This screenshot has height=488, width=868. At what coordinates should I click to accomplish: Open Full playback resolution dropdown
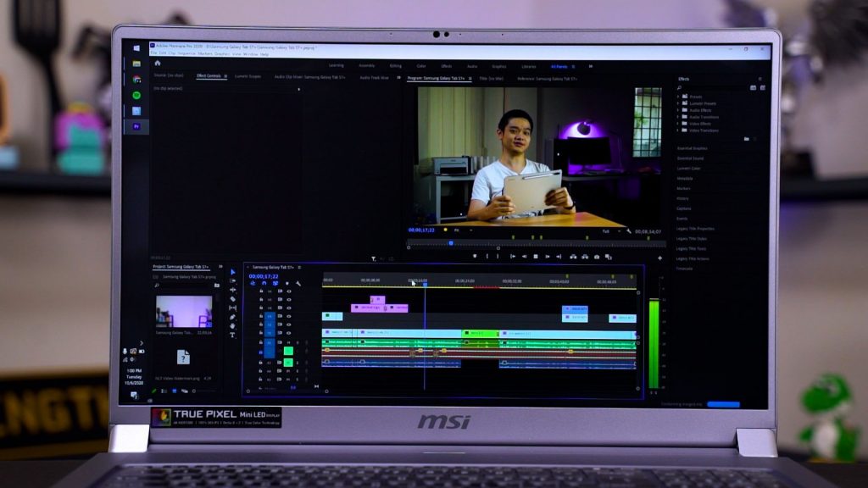pos(611,231)
